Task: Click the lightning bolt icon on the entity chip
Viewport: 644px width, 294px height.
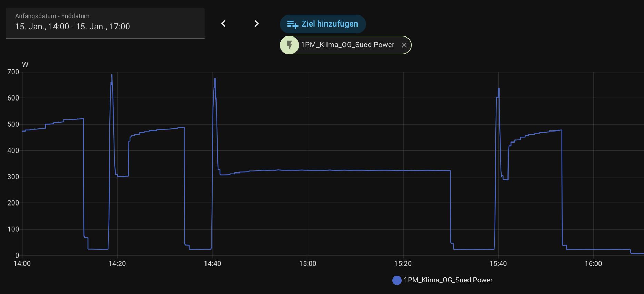Action: [290, 45]
